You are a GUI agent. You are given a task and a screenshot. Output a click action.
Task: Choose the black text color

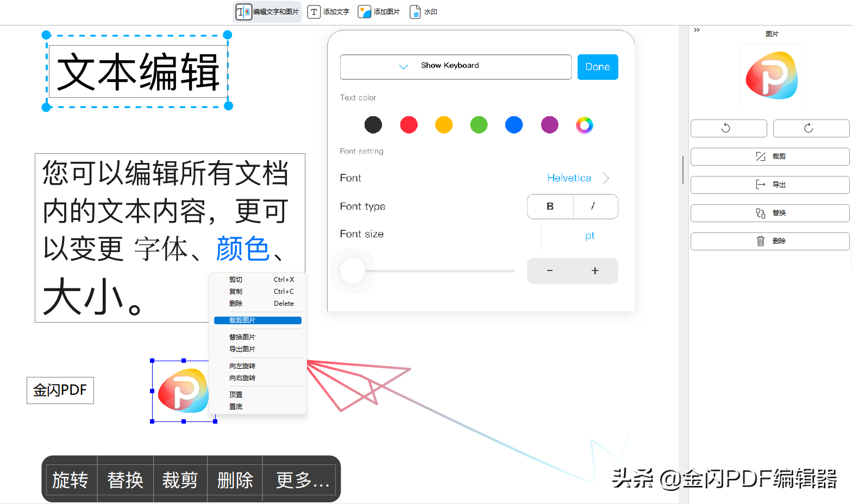coord(373,125)
